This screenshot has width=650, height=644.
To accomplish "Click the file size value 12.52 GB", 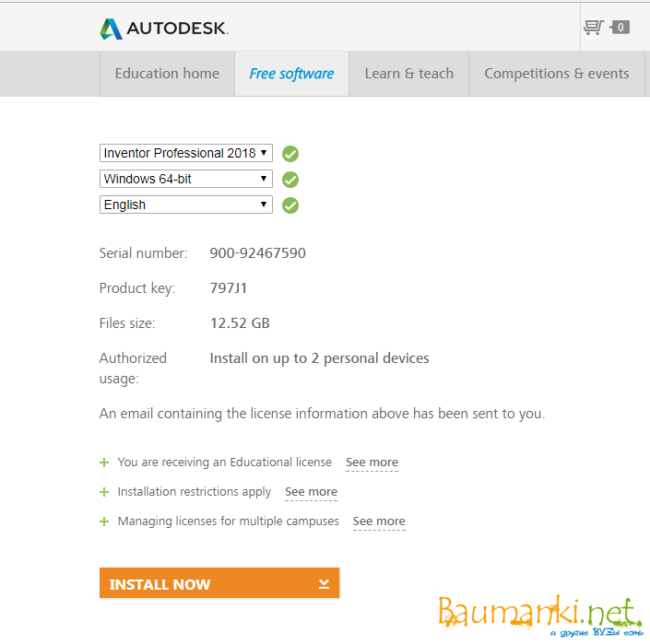I will [x=240, y=323].
